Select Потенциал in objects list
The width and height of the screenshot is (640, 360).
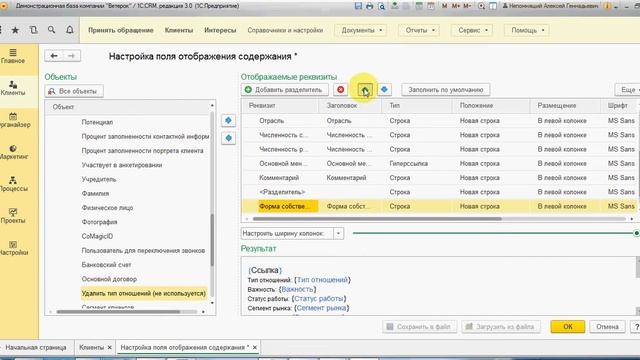tap(97, 122)
